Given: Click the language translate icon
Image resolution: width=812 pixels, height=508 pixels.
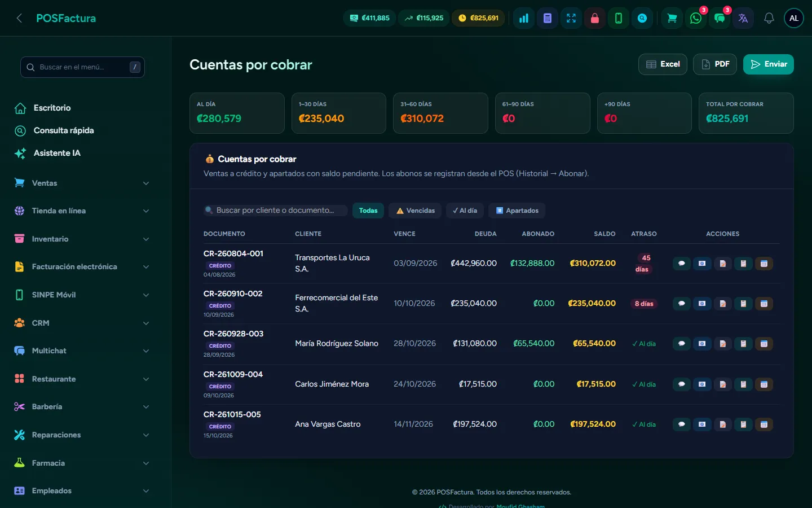Looking at the screenshot, I should click(x=743, y=18).
